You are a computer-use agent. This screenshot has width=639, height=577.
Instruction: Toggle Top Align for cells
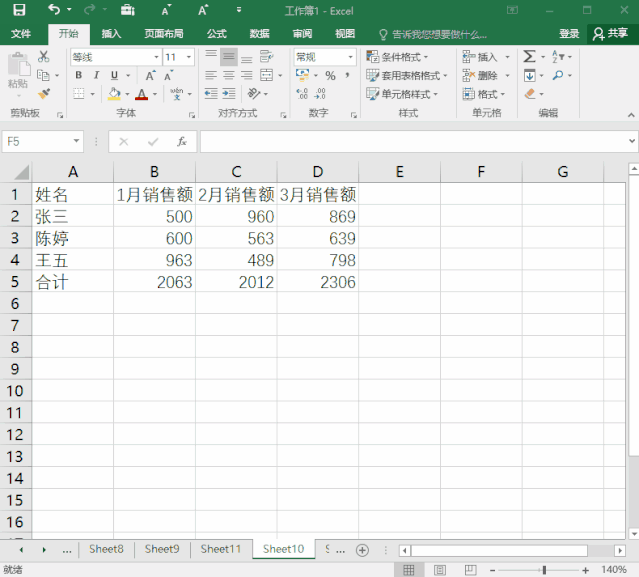tap(211, 57)
